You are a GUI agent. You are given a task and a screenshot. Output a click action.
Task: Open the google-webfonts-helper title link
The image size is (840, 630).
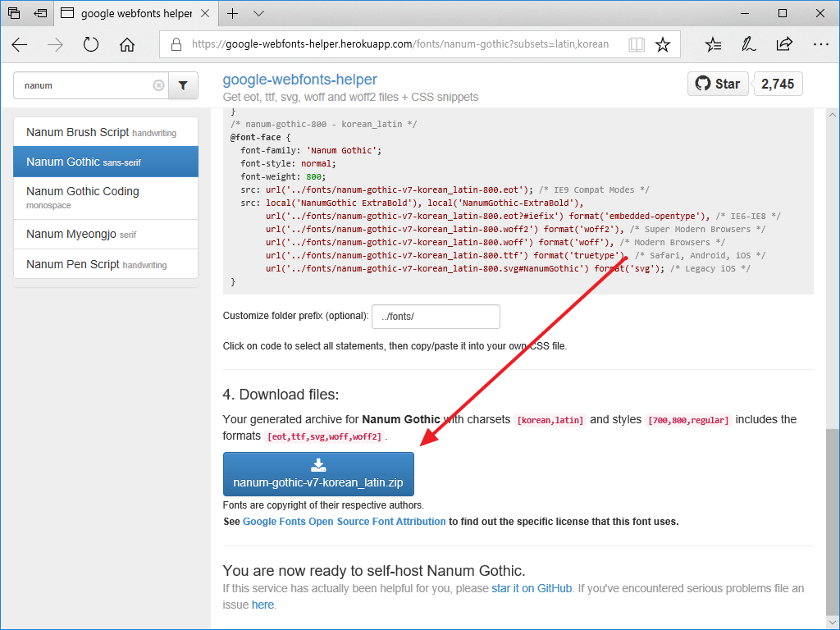coord(299,80)
